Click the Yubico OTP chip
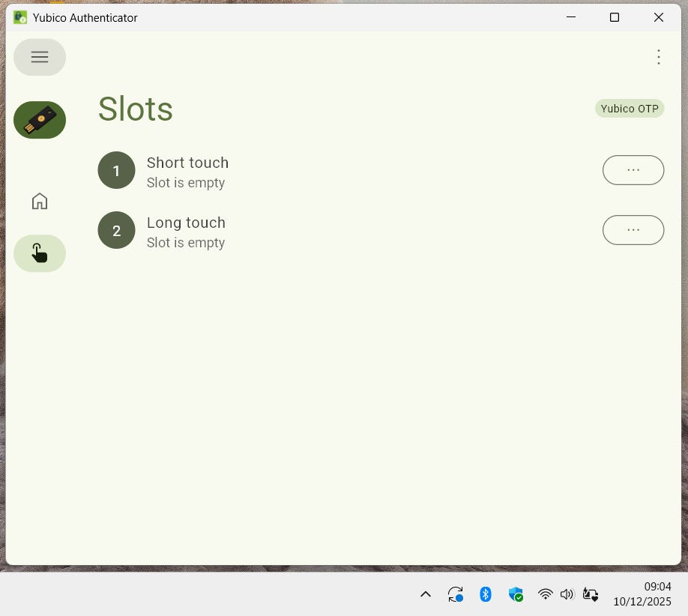 tap(630, 109)
